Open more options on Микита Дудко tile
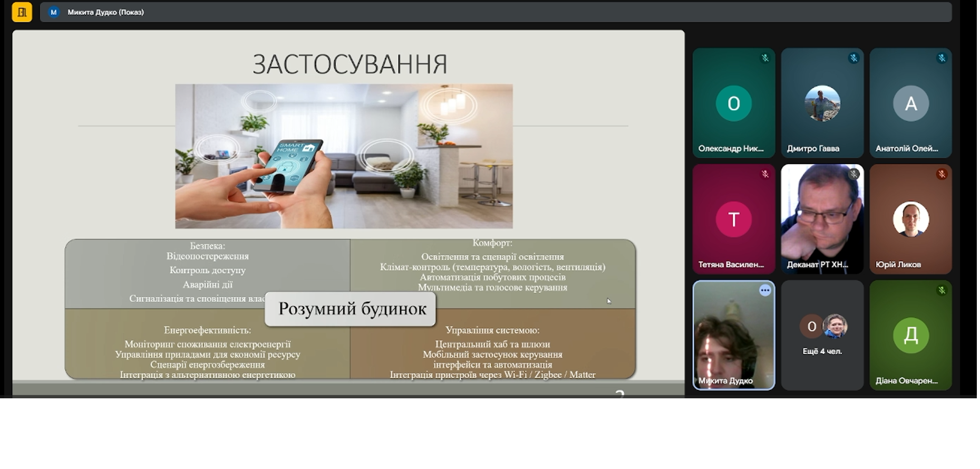The width and height of the screenshot is (980, 469). [x=764, y=290]
